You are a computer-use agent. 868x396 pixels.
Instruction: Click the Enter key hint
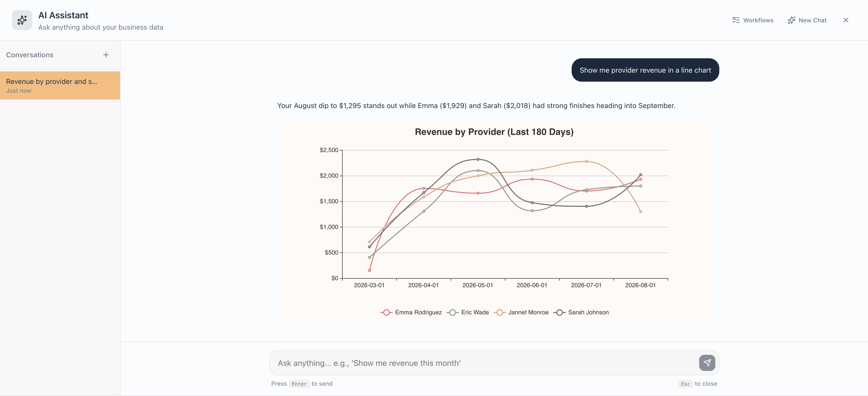coord(299,384)
